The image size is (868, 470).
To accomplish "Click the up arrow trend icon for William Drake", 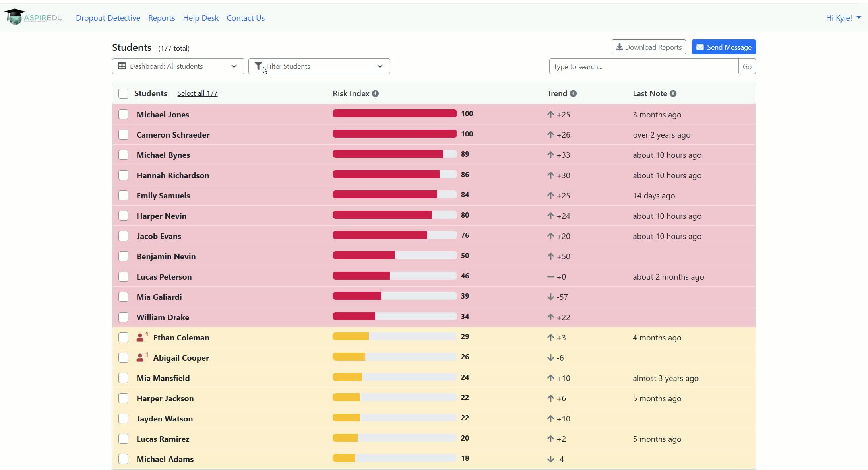I will point(550,317).
